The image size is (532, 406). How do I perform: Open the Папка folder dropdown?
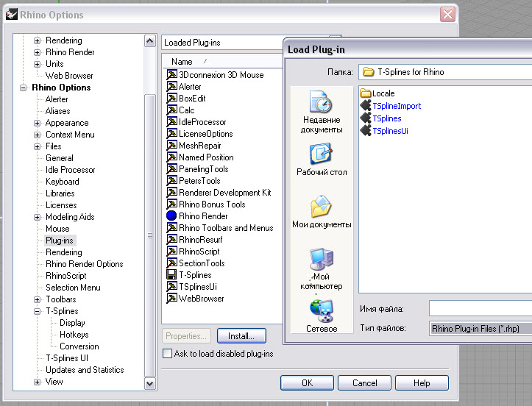[x=444, y=72]
